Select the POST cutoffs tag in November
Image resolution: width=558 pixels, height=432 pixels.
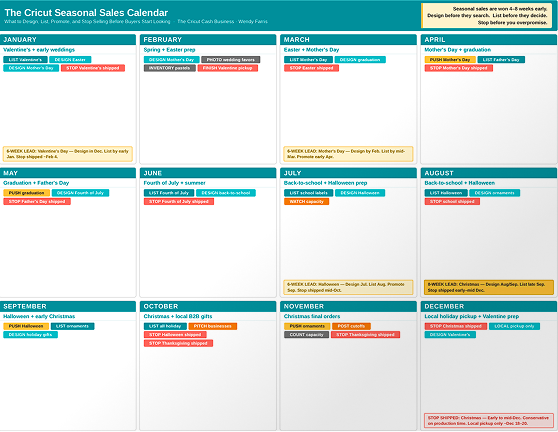click(351, 326)
